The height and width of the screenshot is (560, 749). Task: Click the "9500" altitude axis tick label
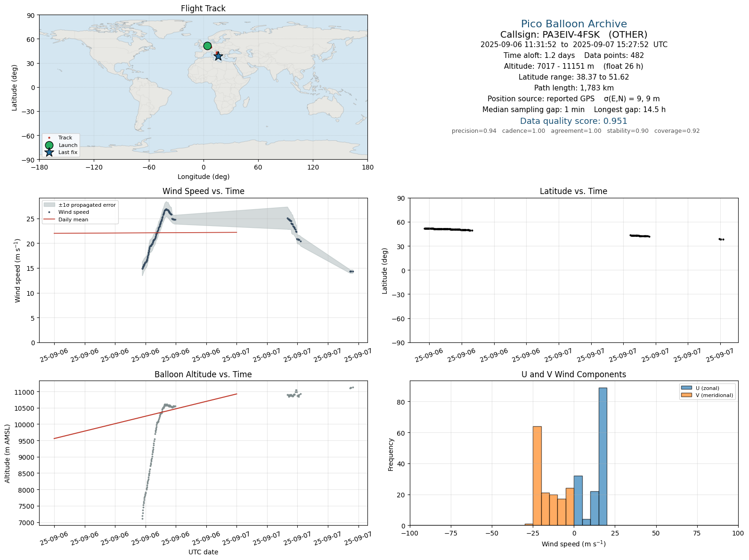click(x=27, y=441)
